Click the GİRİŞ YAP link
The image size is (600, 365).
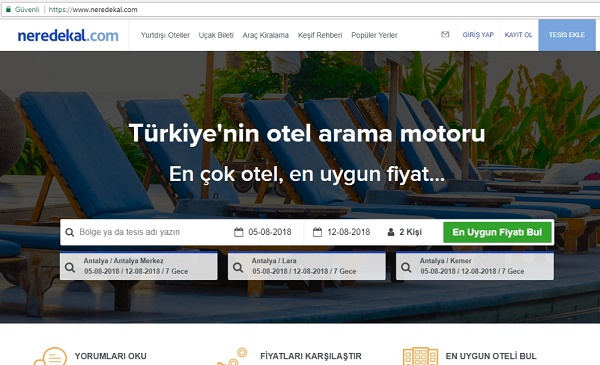tap(478, 35)
